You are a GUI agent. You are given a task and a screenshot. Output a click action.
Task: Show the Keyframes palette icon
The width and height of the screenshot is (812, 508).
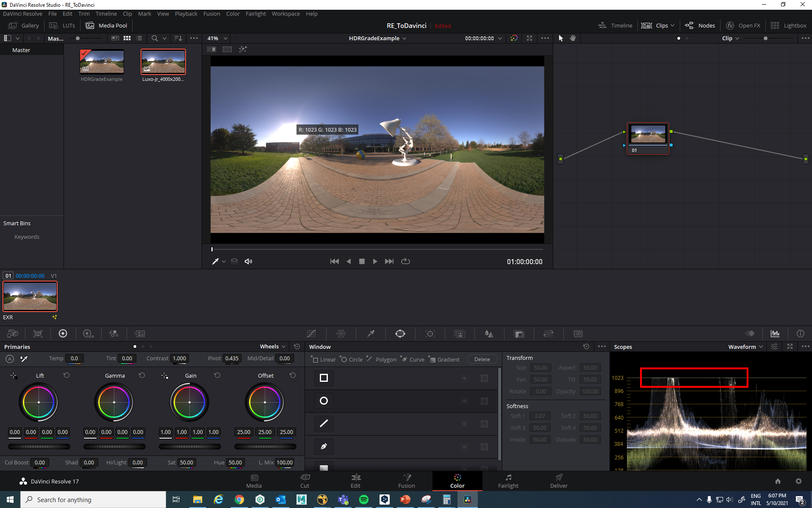pyautogui.click(x=750, y=334)
